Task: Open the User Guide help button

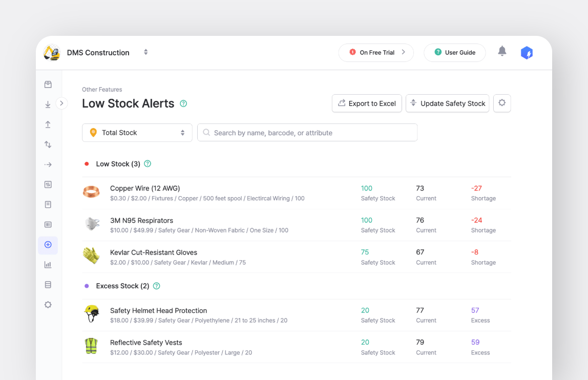Action: [454, 52]
